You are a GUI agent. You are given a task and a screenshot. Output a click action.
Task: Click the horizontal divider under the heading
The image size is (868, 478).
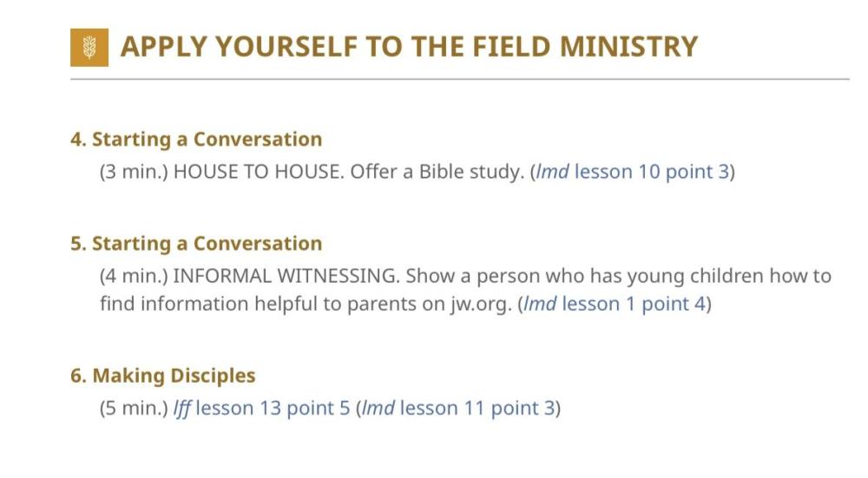(x=460, y=79)
